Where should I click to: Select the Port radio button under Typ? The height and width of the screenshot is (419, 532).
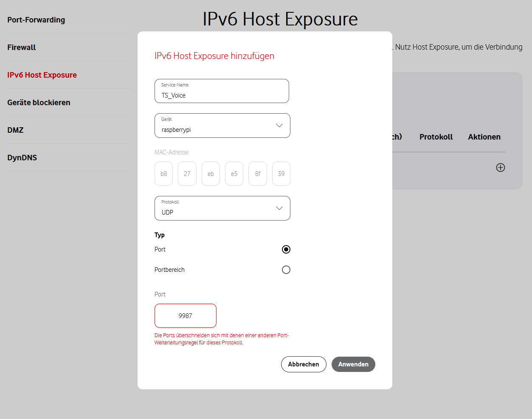286,249
